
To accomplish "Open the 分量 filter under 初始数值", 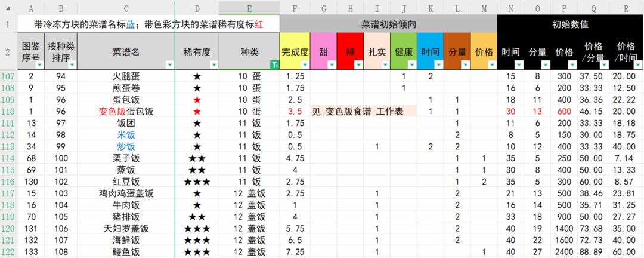I will point(546,64).
